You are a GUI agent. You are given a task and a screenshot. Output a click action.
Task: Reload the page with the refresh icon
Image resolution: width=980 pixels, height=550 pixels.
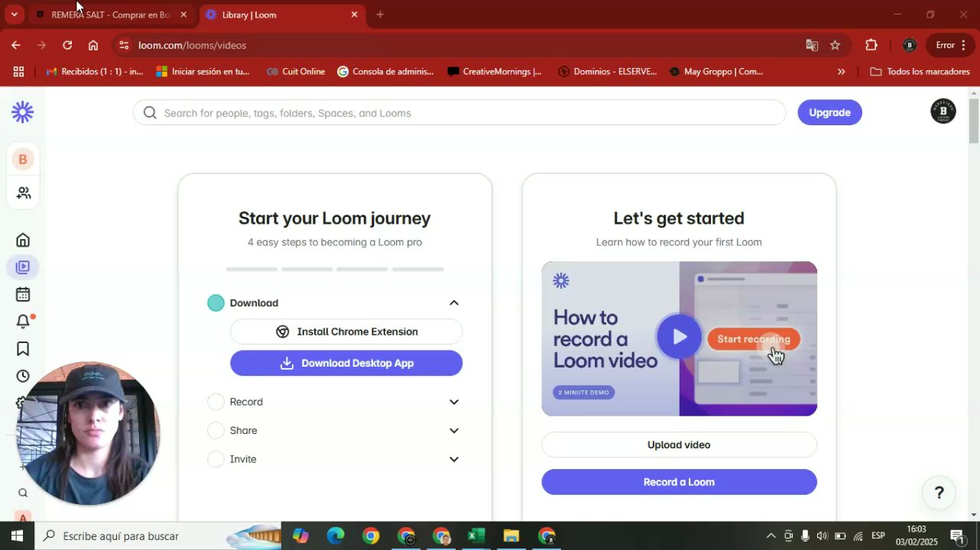coord(67,45)
